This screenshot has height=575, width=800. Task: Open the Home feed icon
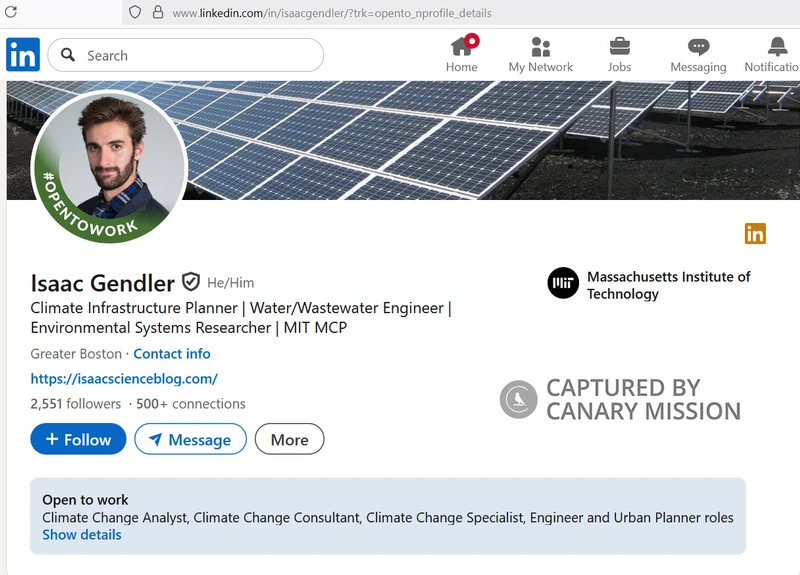click(461, 46)
